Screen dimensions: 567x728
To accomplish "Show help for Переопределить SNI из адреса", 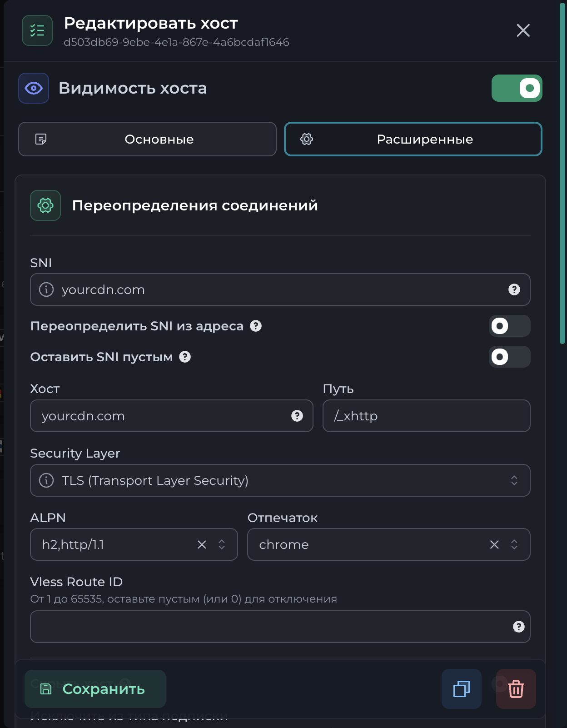I will coord(256,326).
